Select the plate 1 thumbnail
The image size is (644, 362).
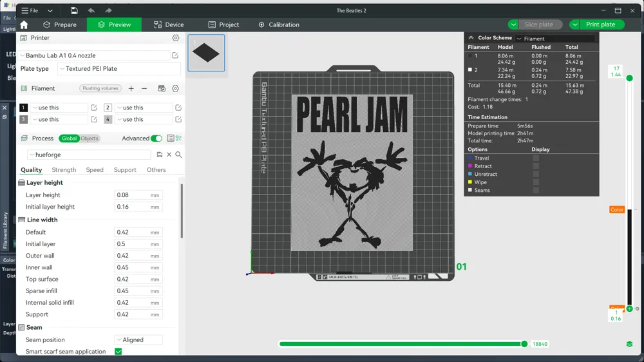point(206,53)
